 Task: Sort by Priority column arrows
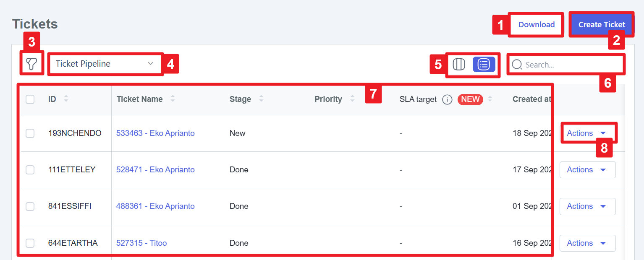tap(352, 99)
